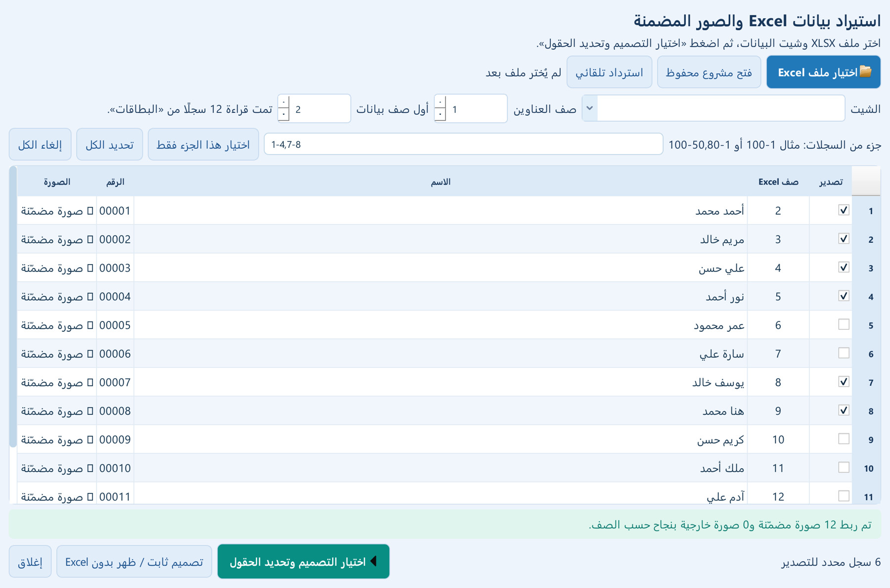Image resolution: width=890 pixels, height=588 pixels.
Task: Click the number cell 00003
Action: [115, 268]
